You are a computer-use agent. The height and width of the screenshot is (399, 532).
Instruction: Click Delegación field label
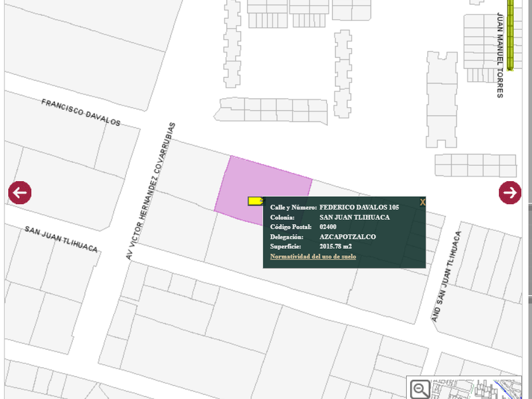[287, 237]
